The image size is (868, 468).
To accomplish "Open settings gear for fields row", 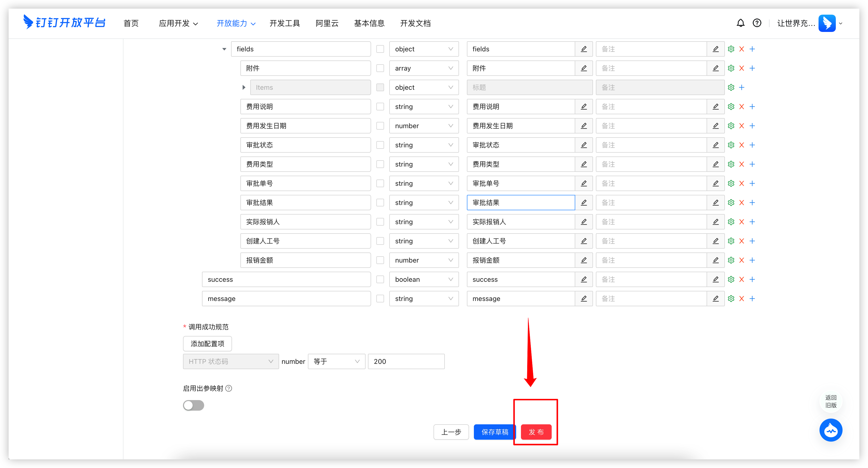I will click(731, 49).
